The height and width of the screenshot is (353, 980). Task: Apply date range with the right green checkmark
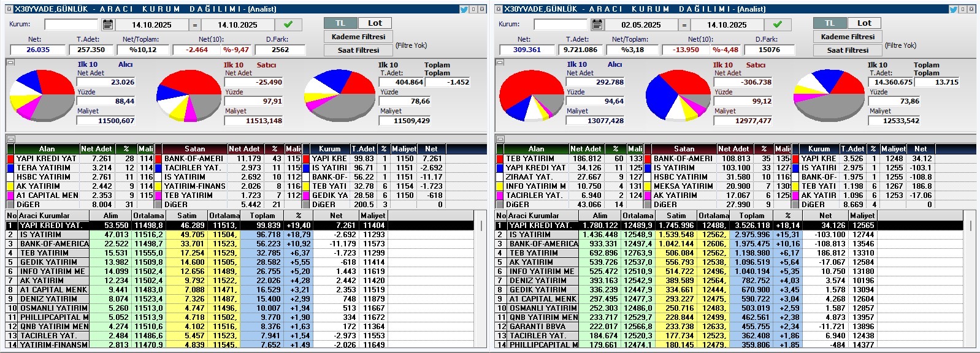click(x=778, y=25)
